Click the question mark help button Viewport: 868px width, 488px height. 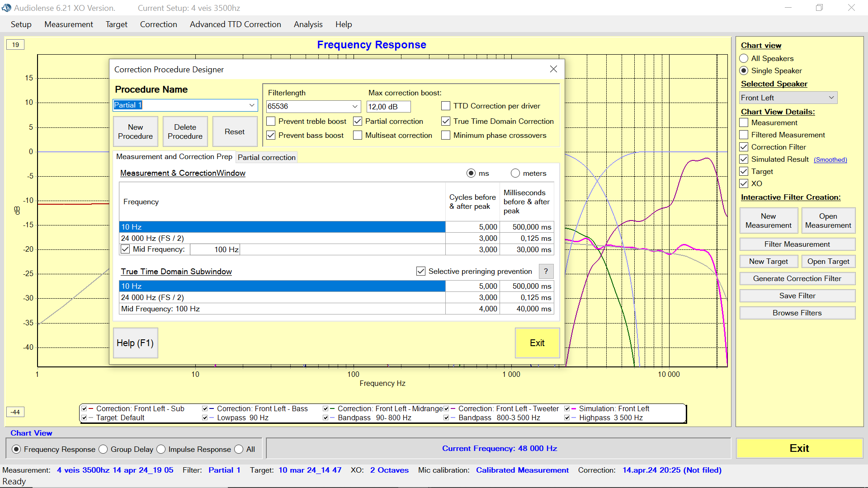click(x=546, y=271)
